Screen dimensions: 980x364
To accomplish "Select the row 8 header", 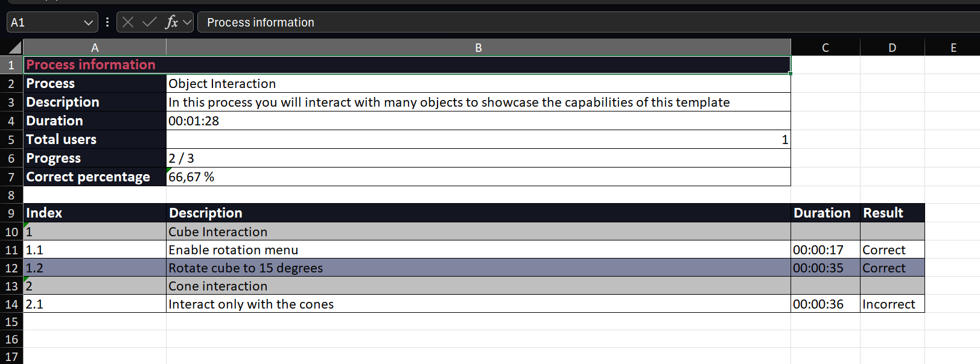I will pos(11,195).
